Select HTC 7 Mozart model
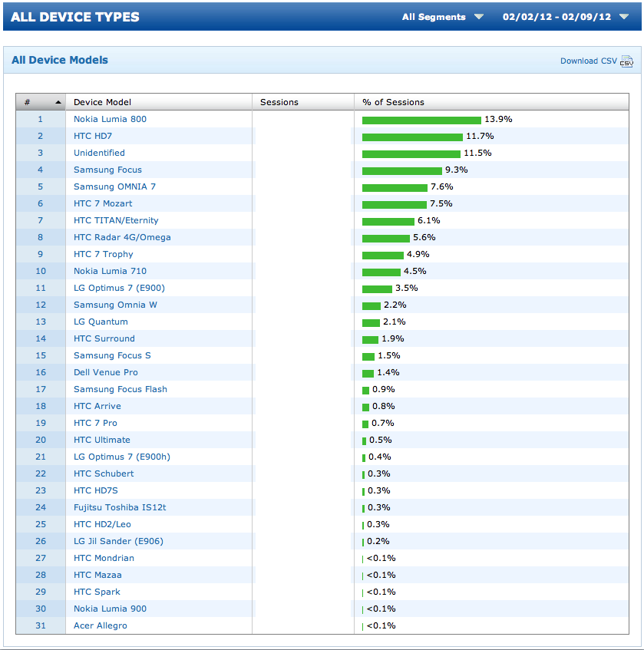Viewport: 644px width, 650px height. click(x=103, y=203)
